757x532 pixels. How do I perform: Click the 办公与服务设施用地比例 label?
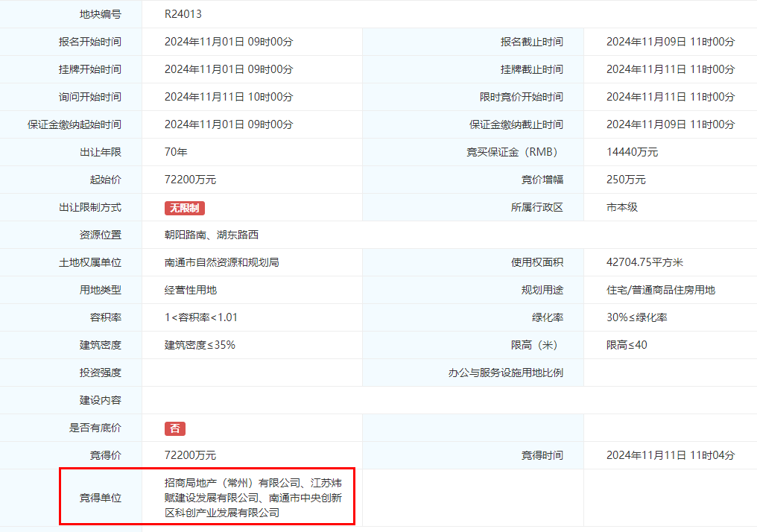pyautogui.click(x=505, y=373)
